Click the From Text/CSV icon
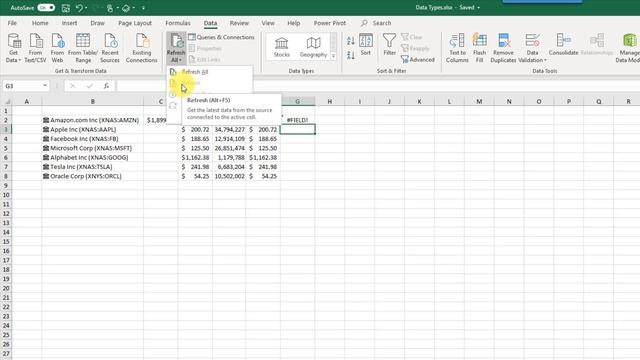Viewport: 640px width, 360px height. pos(35,48)
